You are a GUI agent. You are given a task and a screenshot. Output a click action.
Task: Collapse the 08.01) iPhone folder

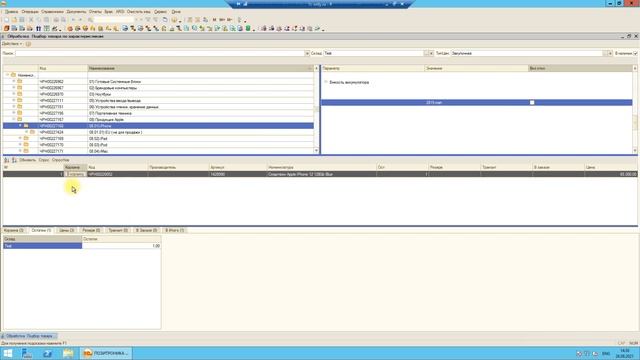20,126
